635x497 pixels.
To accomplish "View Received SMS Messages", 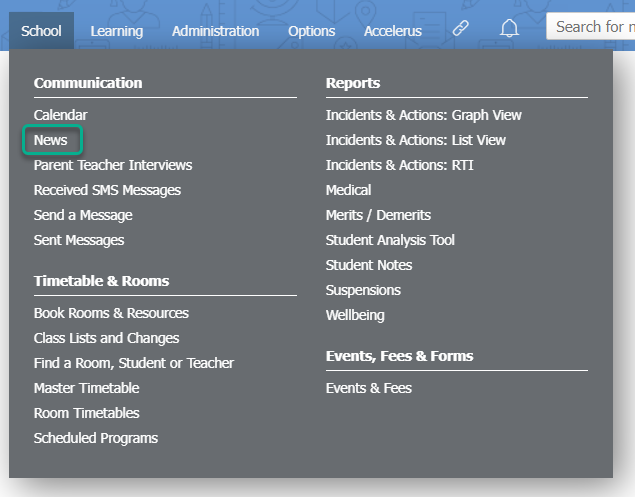I will [x=107, y=190].
